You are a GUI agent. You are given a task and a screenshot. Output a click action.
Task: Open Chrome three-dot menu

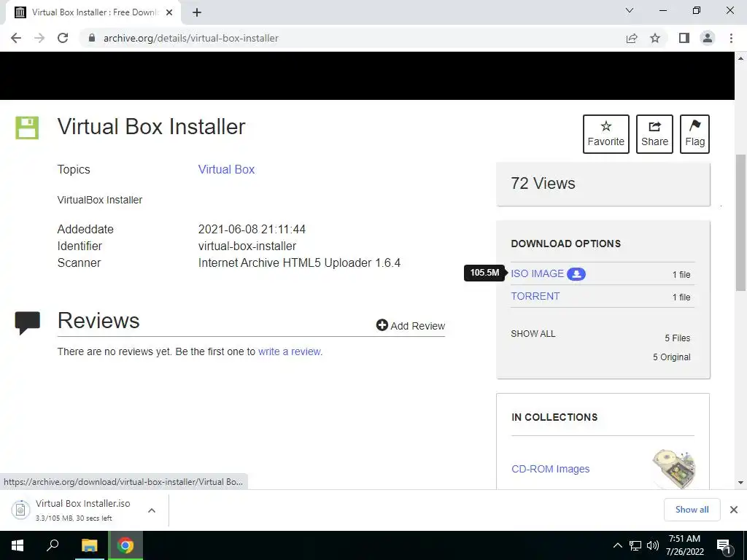[x=731, y=38]
